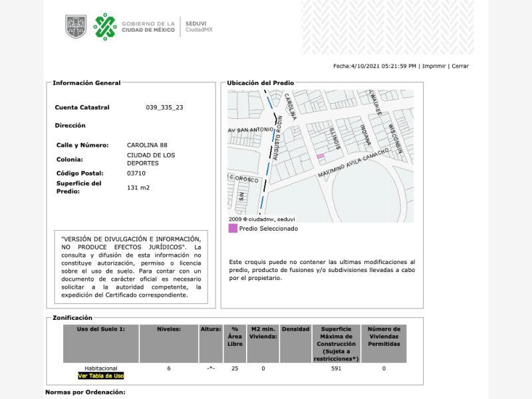This screenshot has height=399, width=532.
Task: Click the AUGUSTO RODIN street label on map
Action: 277,138
